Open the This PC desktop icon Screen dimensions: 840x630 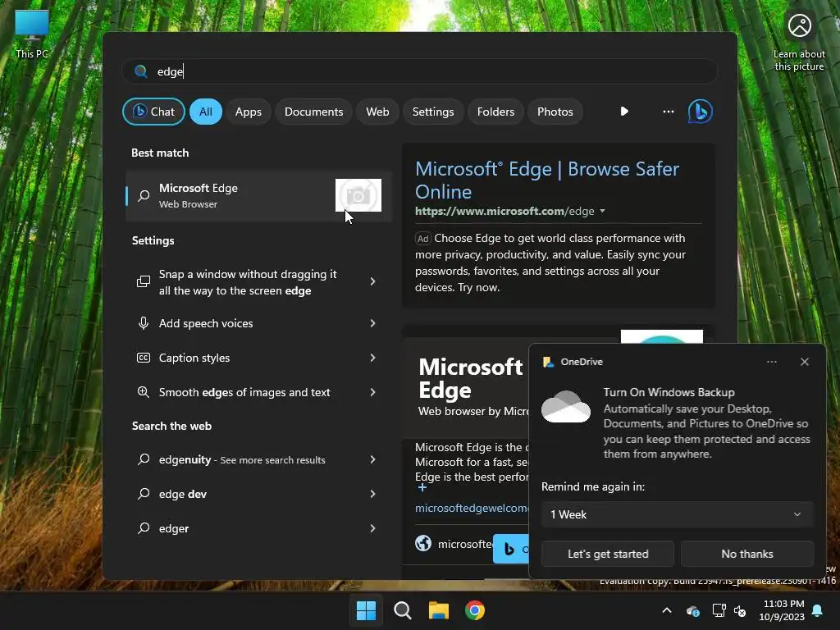[x=32, y=34]
